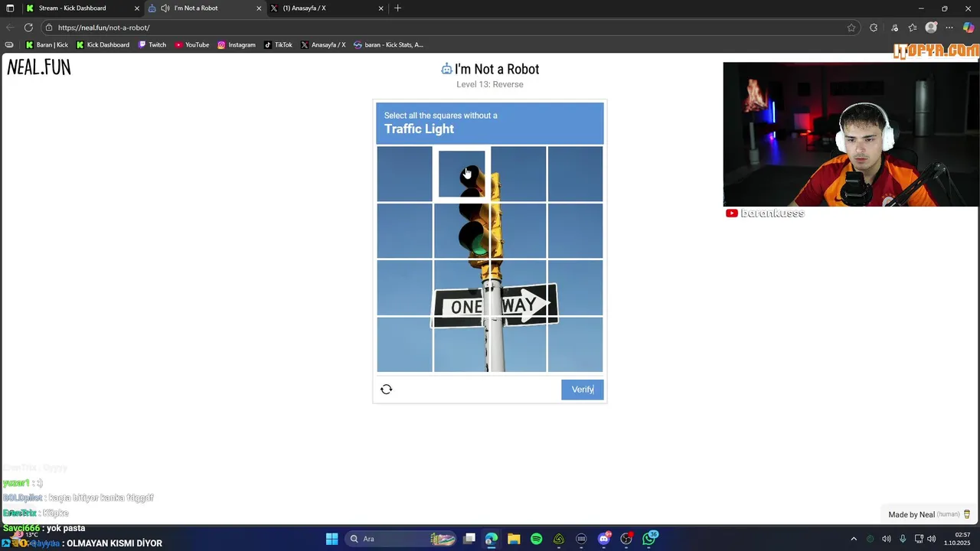Open the favorites list icon
Image resolution: width=980 pixels, height=551 pixels.
[x=913, y=28]
